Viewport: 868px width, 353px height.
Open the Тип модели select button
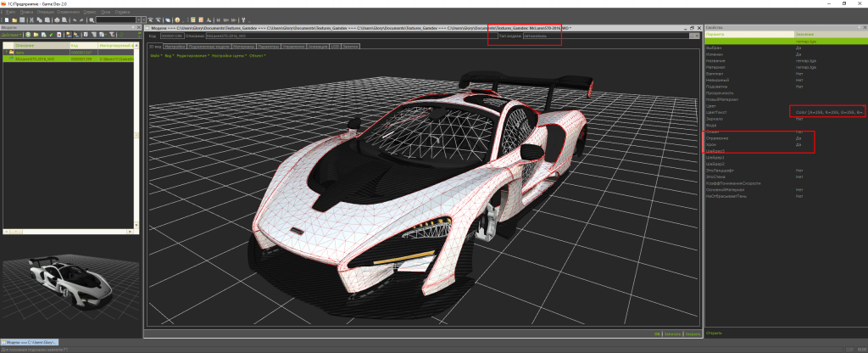pos(692,36)
